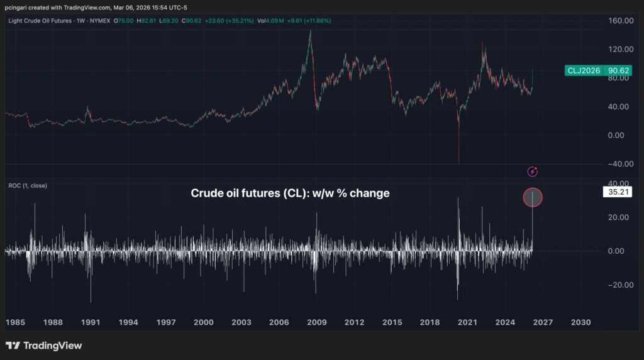Click the 1985 label on the time axis
644x360 pixels.
click(x=15, y=322)
